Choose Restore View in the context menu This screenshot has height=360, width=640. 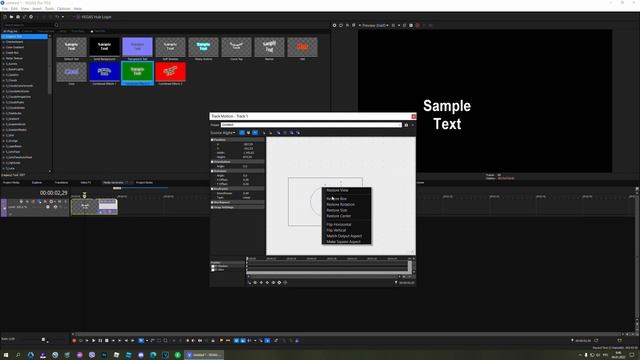point(337,190)
